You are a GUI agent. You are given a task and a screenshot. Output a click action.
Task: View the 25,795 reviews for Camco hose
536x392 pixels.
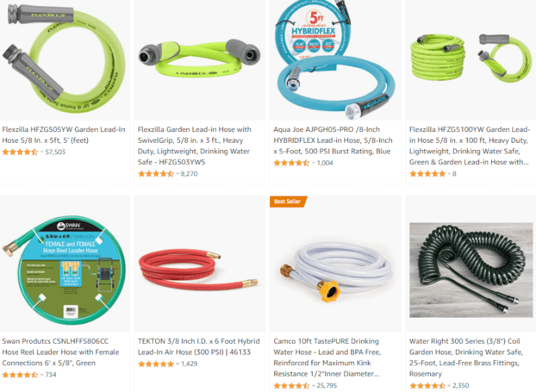tap(326, 385)
